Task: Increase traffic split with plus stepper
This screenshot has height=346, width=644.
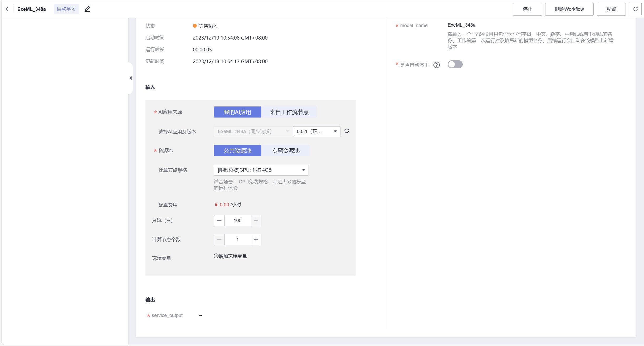Action: coord(256,221)
